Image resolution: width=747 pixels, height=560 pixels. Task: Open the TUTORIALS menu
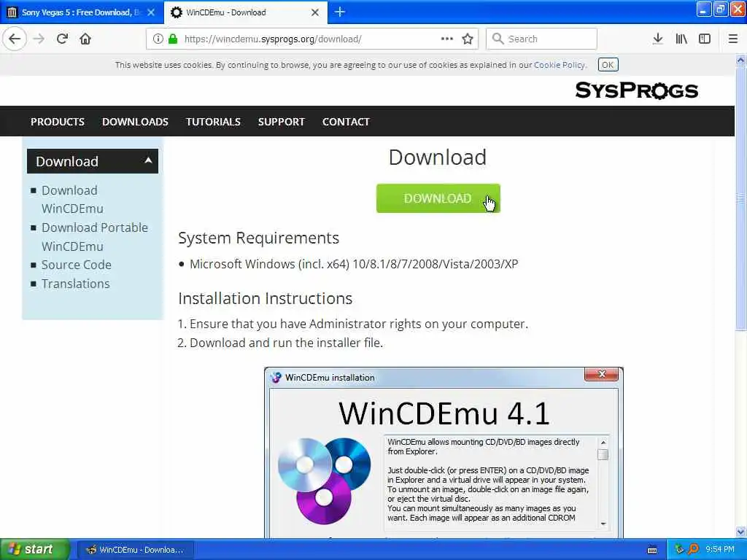click(214, 122)
